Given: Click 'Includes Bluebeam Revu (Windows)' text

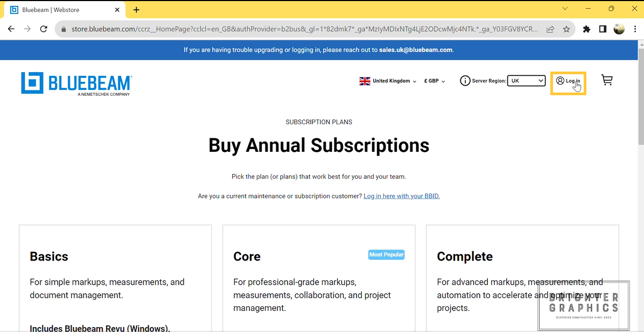Looking at the screenshot, I should tap(100, 328).
